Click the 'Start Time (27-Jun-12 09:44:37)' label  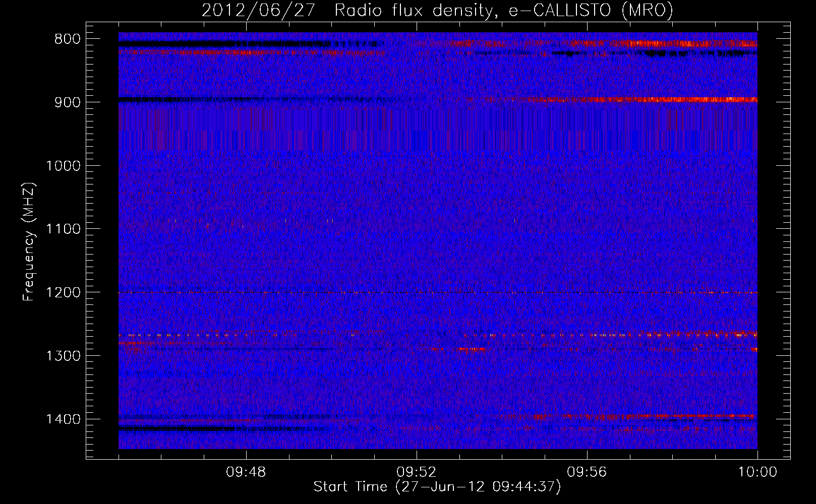click(x=437, y=487)
